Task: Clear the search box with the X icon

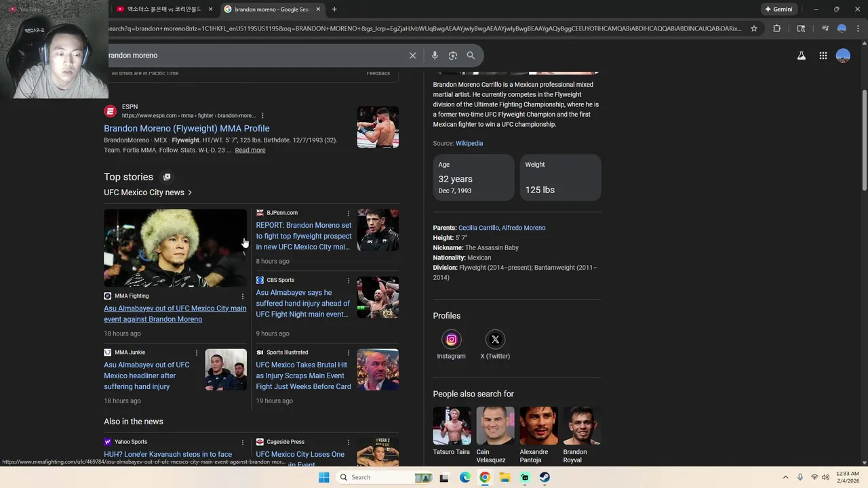Action: coord(412,56)
